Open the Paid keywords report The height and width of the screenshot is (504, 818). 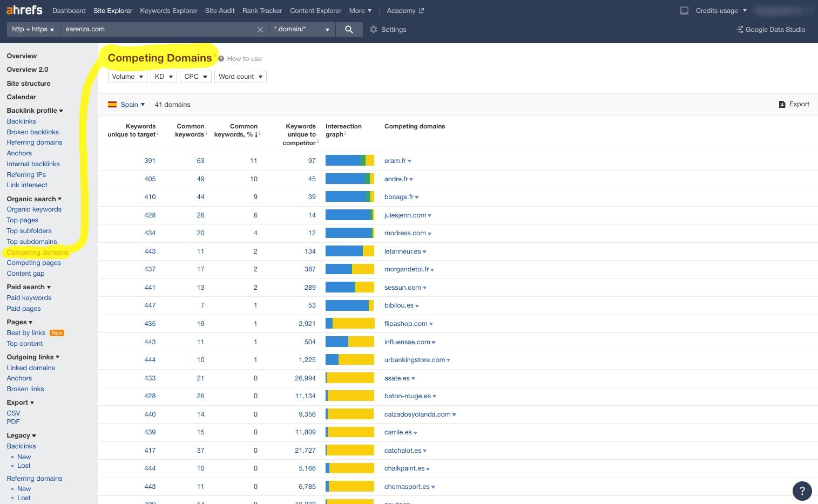[29, 298]
